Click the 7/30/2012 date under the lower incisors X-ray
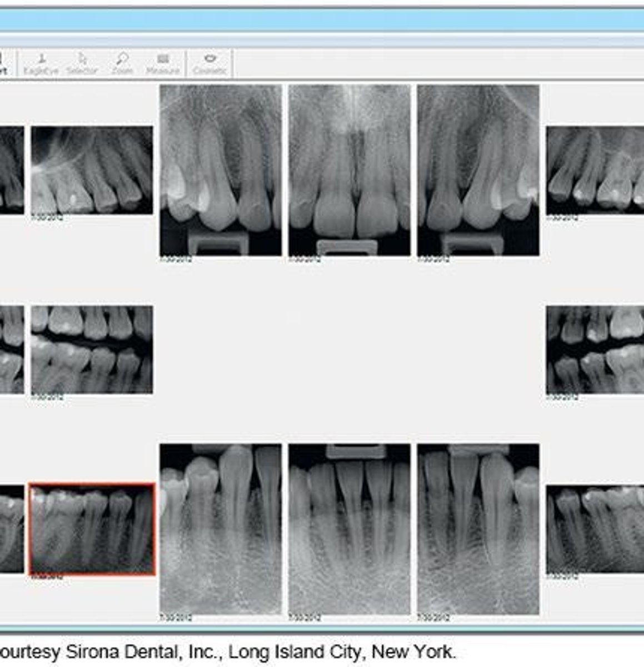644x667 pixels. [x=304, y=618]
